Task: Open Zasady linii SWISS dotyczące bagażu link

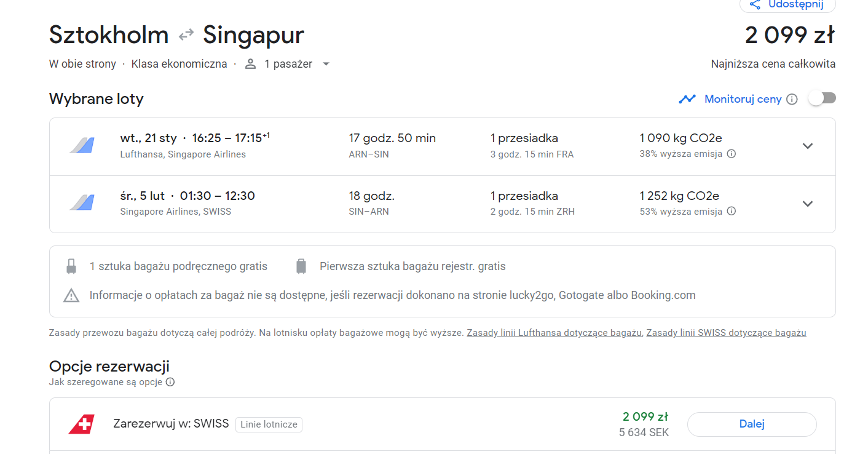Action: pos(726,333)
